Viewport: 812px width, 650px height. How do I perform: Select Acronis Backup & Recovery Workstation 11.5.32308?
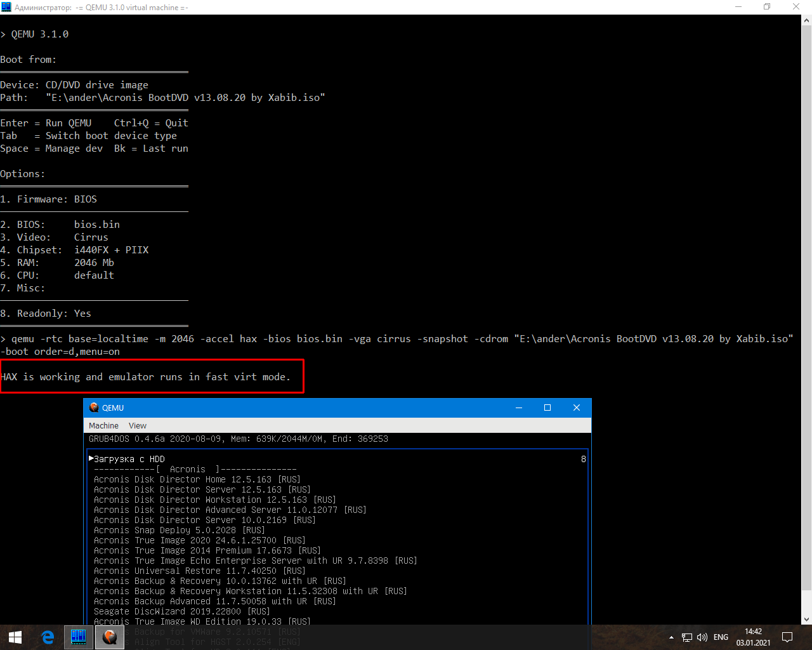tap(251, 591)
